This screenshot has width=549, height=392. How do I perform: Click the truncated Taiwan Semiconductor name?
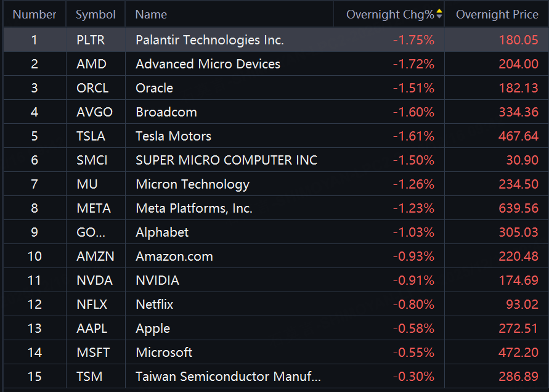228,377
